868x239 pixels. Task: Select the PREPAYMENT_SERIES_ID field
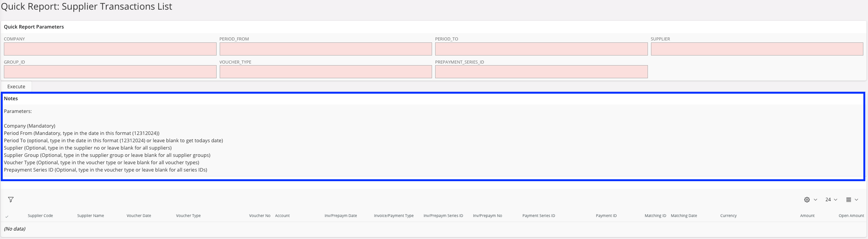click(x=541, y=72)
